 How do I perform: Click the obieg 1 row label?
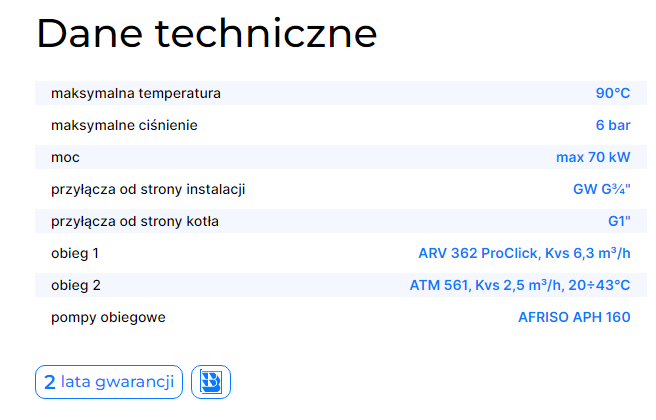[75, 254]
